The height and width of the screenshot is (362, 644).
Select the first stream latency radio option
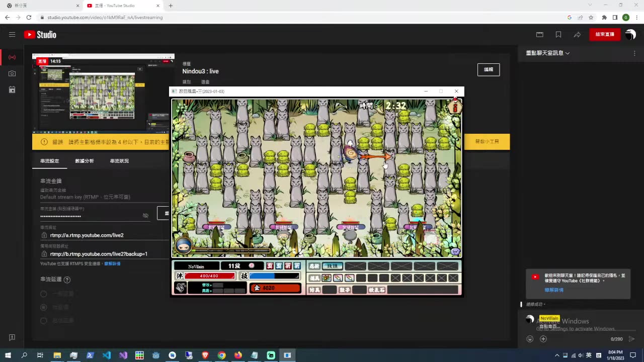click(44, 294)
